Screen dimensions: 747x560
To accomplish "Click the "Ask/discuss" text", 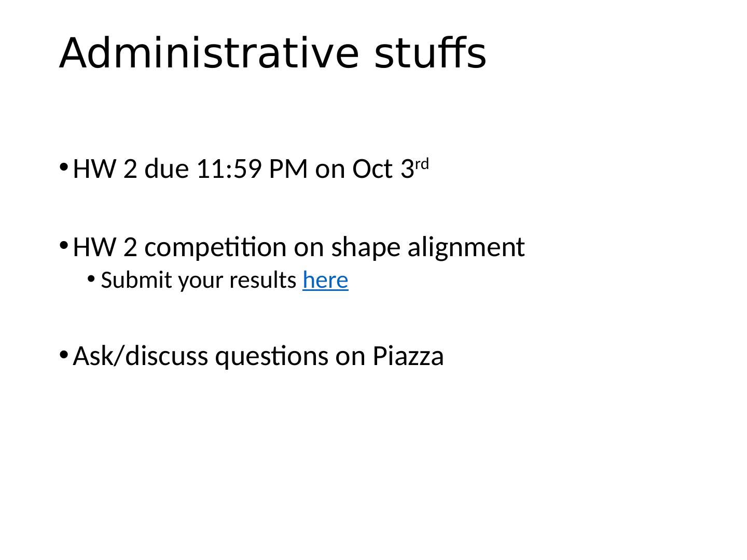I will tap(141, 356).
